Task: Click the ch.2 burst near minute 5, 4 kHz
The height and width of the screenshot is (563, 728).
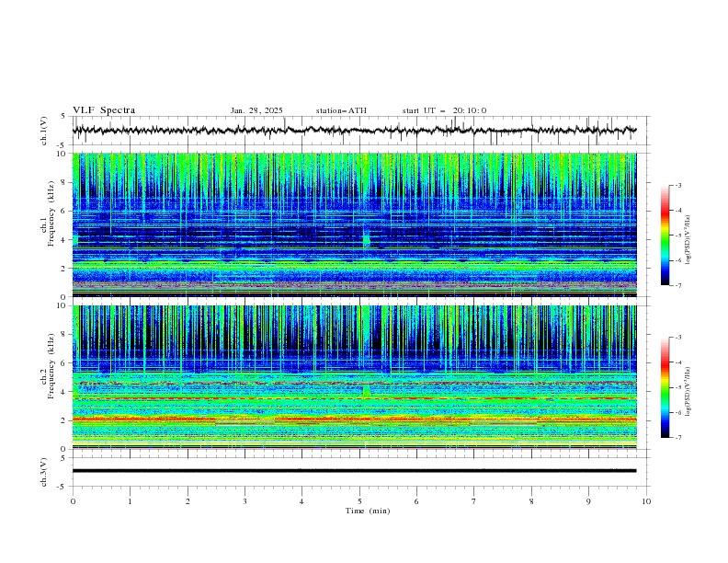Action: pyautogui.click(x=367, y=391)
